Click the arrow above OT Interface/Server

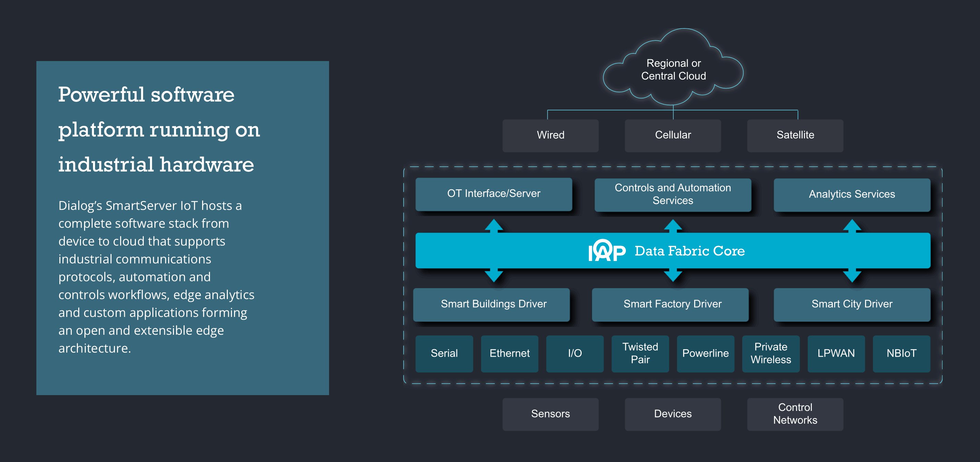[493, 226]
